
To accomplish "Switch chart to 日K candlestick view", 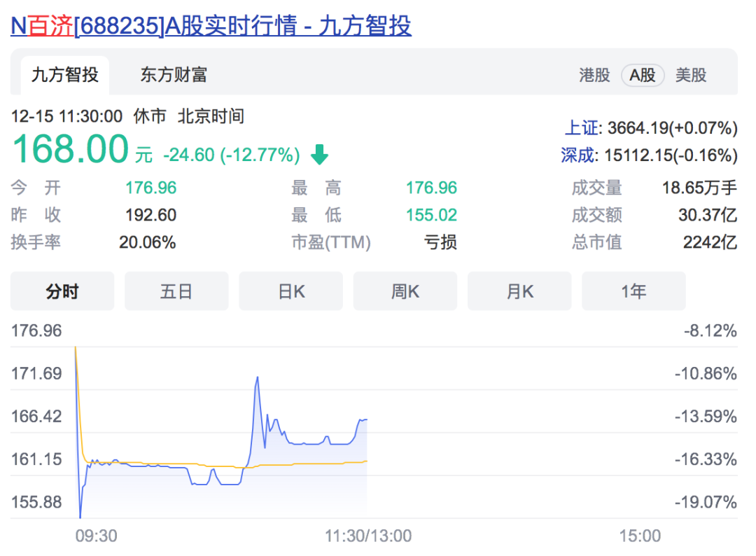I will (290, 291).
